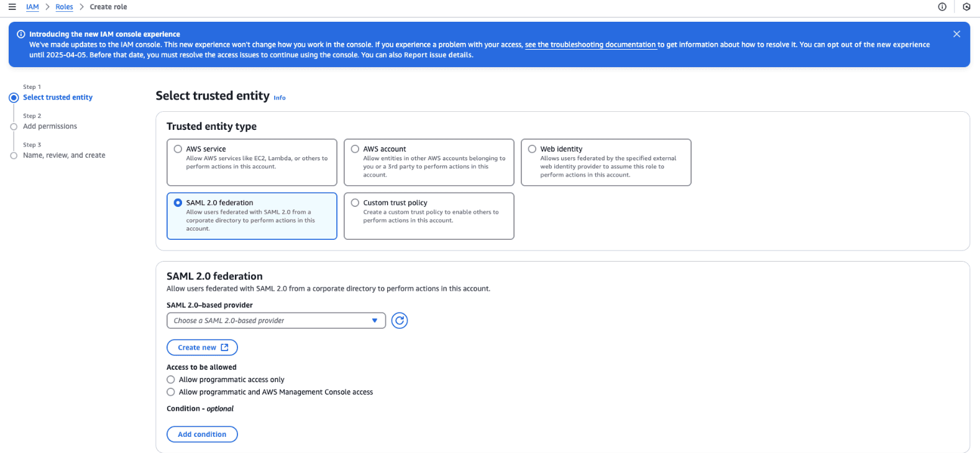Click the Condition - optional label
The height and width of the screenshot is (453, 980).
pos(200,409)
